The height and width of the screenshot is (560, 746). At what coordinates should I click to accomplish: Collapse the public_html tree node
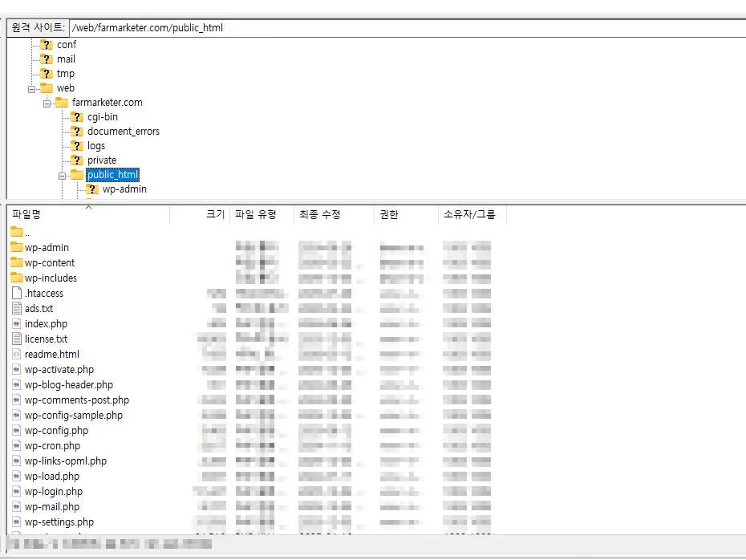[63, 175]
